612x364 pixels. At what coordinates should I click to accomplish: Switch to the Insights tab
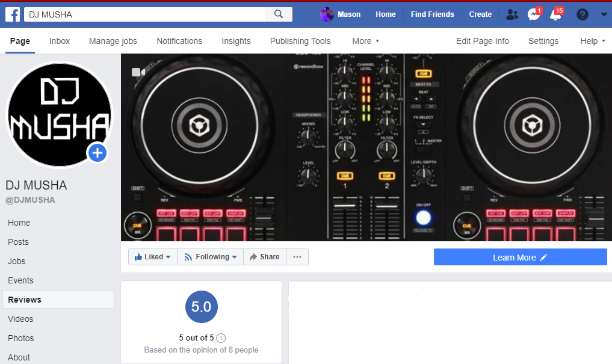[x=236, y=41]
